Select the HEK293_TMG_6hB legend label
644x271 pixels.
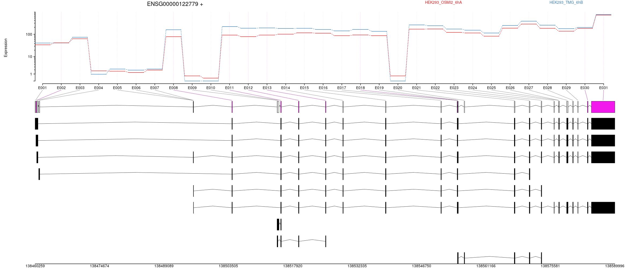click(x=566, y=2)
